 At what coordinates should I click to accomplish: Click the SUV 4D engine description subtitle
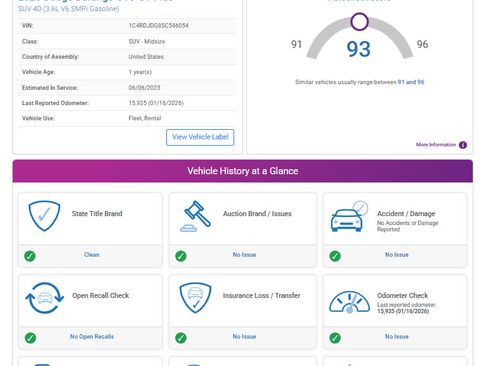pyautogui.click(x=68, y=9)
